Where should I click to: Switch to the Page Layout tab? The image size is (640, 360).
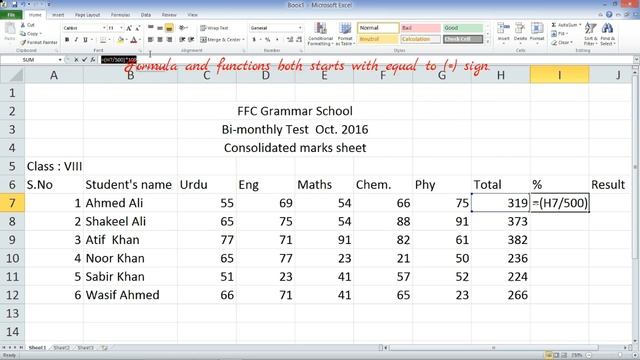[x=87, y=15]
